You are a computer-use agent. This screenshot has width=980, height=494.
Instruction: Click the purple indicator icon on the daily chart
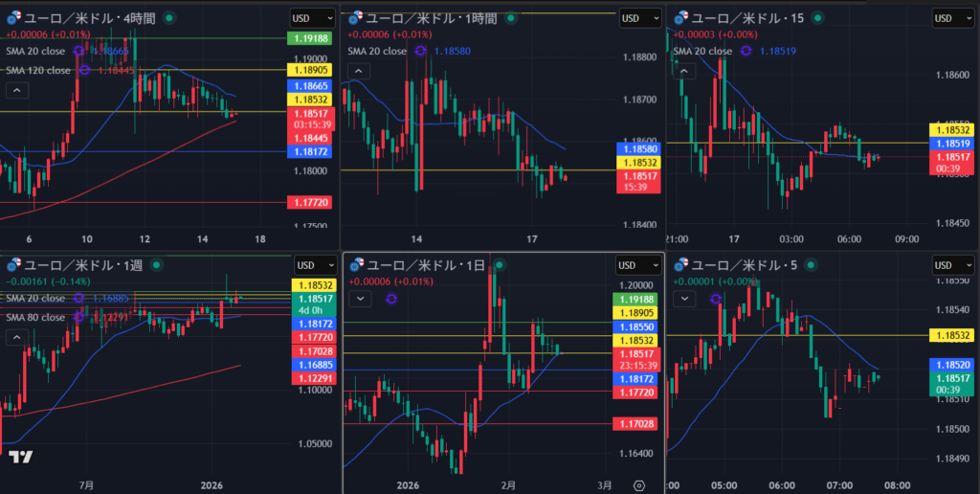click(390, 299)
